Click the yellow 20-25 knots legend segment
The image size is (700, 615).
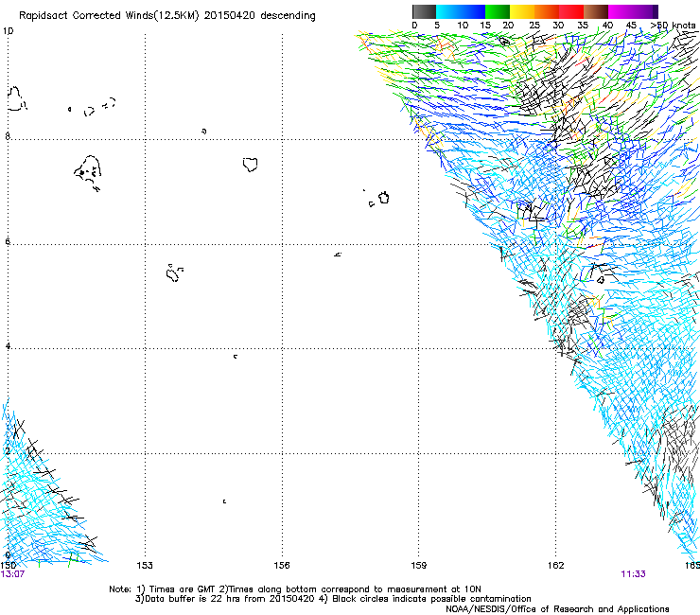click(522, 11)
